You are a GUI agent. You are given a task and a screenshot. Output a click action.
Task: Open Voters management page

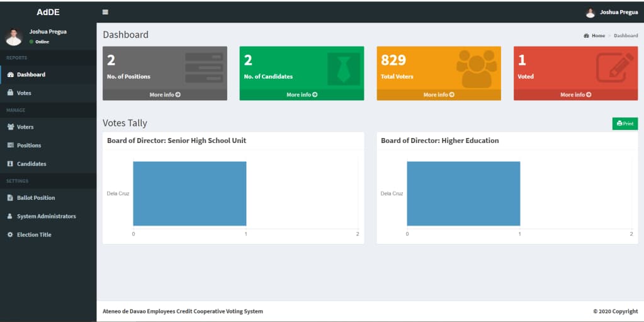[48, 127]
